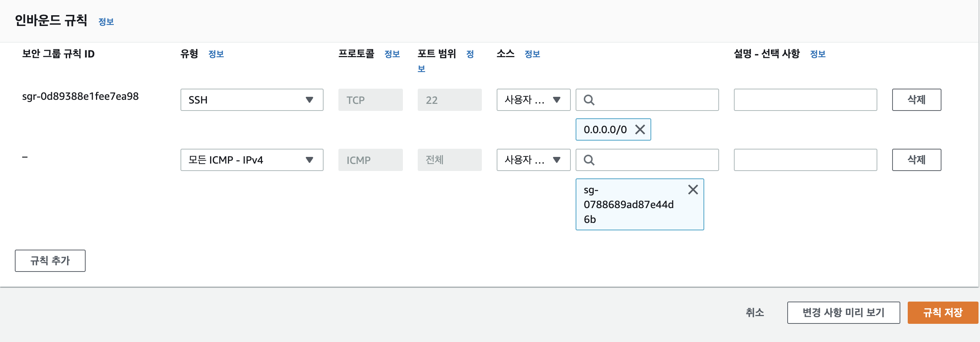Click the 전체 port range field
This screenshot has height=342, width=980.
[450, 160]
